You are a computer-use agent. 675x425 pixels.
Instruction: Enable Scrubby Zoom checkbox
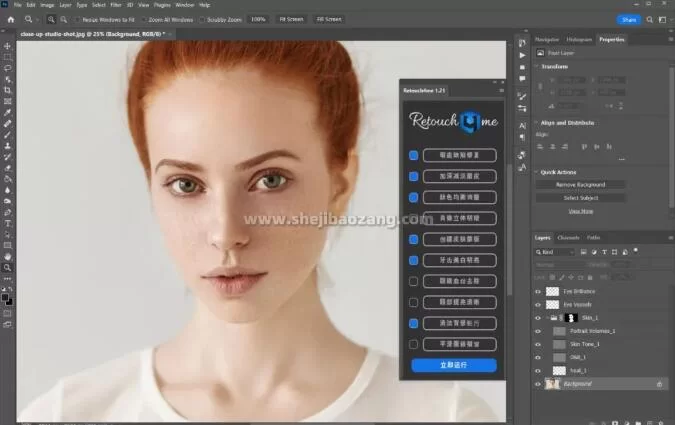point(203,19)
